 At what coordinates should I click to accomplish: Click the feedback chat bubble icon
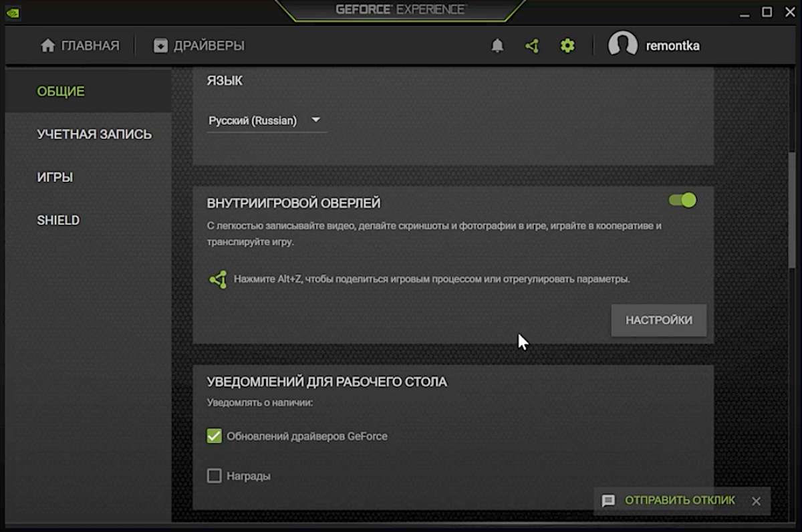[x=608, y=501]
